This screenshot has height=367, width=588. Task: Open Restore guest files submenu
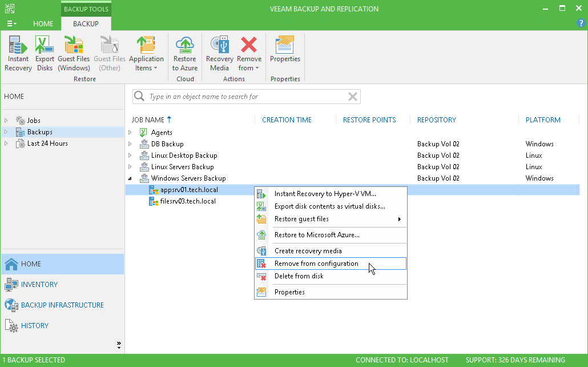331,219
